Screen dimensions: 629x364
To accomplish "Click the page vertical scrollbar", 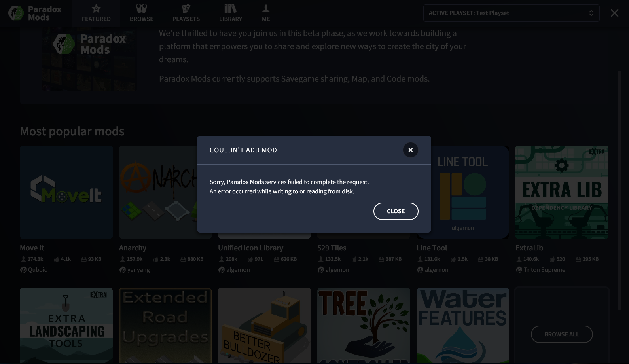I will click(x=620, y=190).
